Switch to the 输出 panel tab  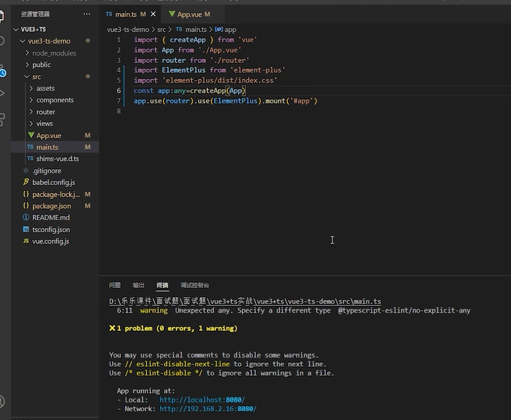tap(139, 285)
